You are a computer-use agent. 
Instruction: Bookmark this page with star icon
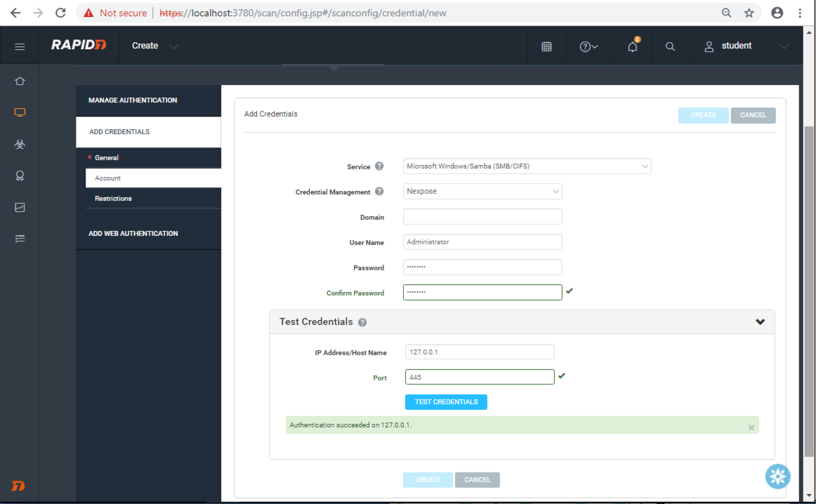click(749, 13)
